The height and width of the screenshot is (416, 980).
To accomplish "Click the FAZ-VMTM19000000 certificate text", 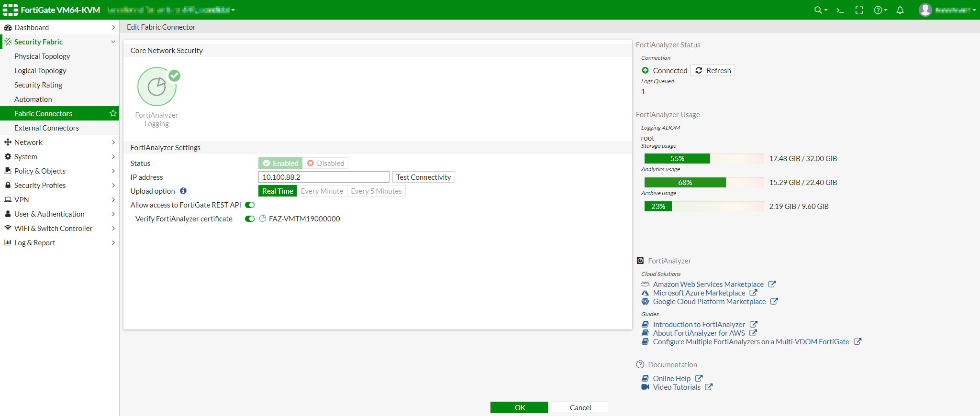I will [304, 219].
